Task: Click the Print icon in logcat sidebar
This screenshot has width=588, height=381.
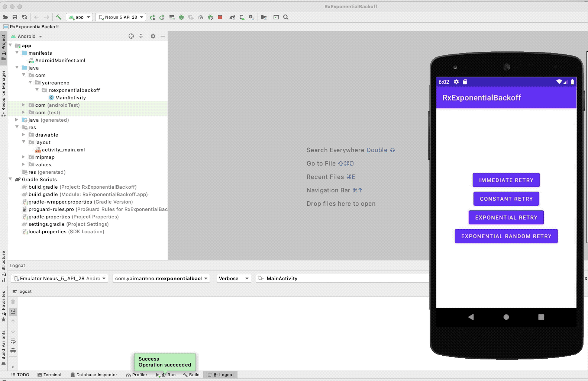Action: (x=13, y=350)
